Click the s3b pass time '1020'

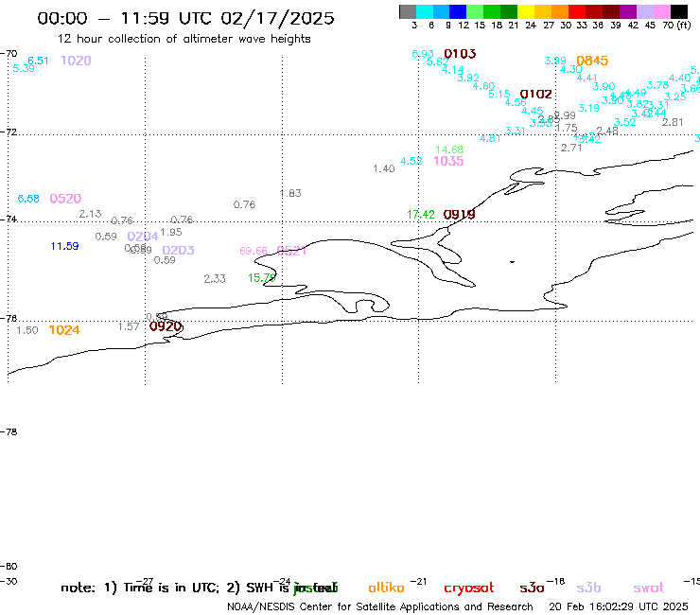tap(76, 61)
